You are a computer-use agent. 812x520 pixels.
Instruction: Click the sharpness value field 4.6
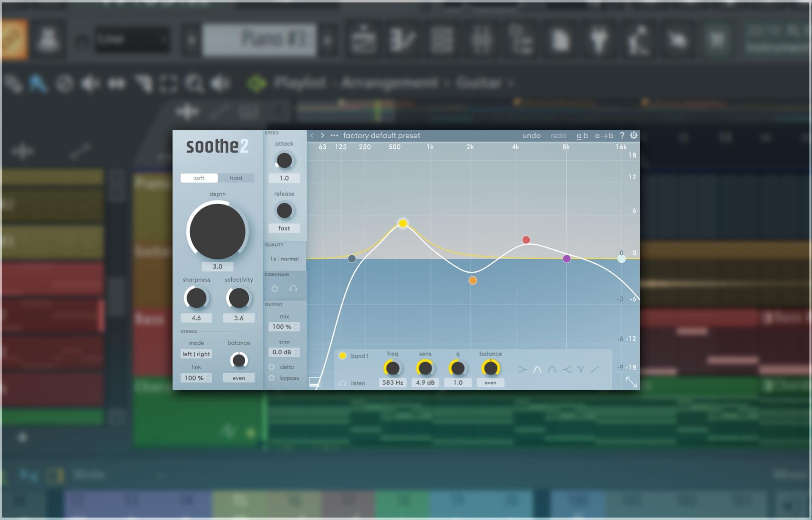[196, 318]
